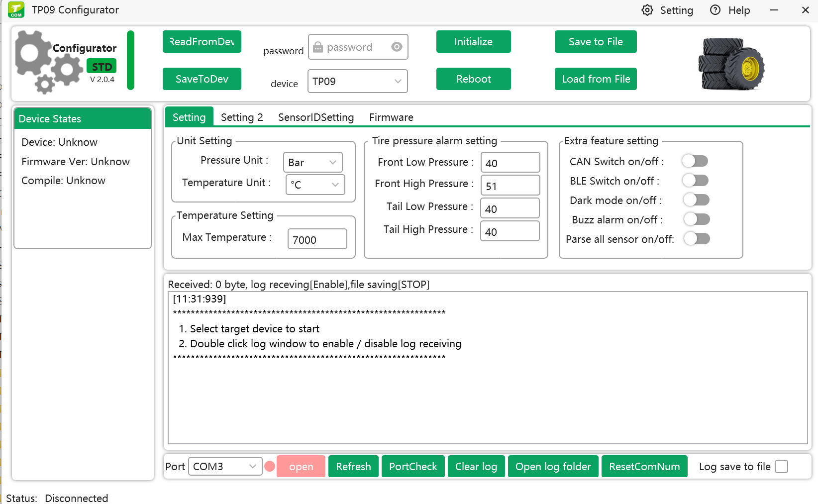This screenshot has width=818, height=504.
Task: Click the Initialize button
Action: [473, 41]
